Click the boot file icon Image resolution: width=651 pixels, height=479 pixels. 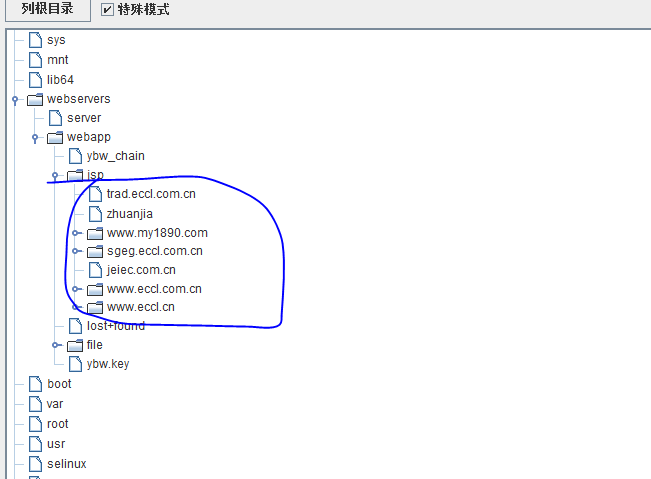pyautogui.click(x=35, y=384)
